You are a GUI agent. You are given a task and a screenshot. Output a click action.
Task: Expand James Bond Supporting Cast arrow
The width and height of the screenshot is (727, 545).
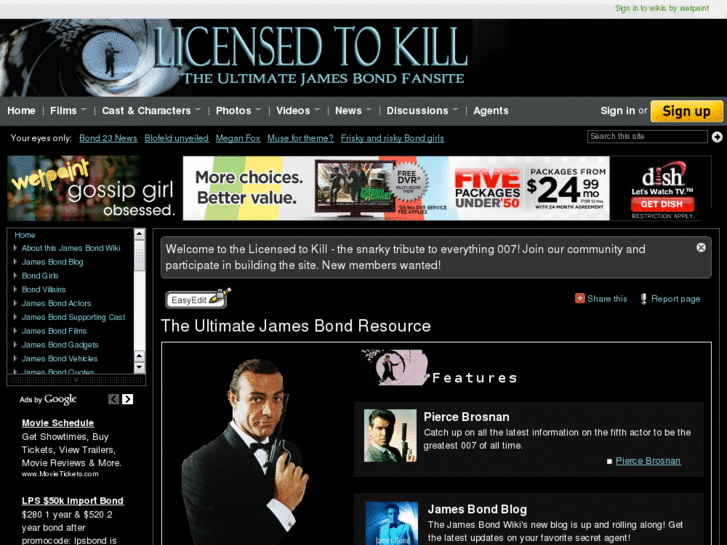(15, 317)
